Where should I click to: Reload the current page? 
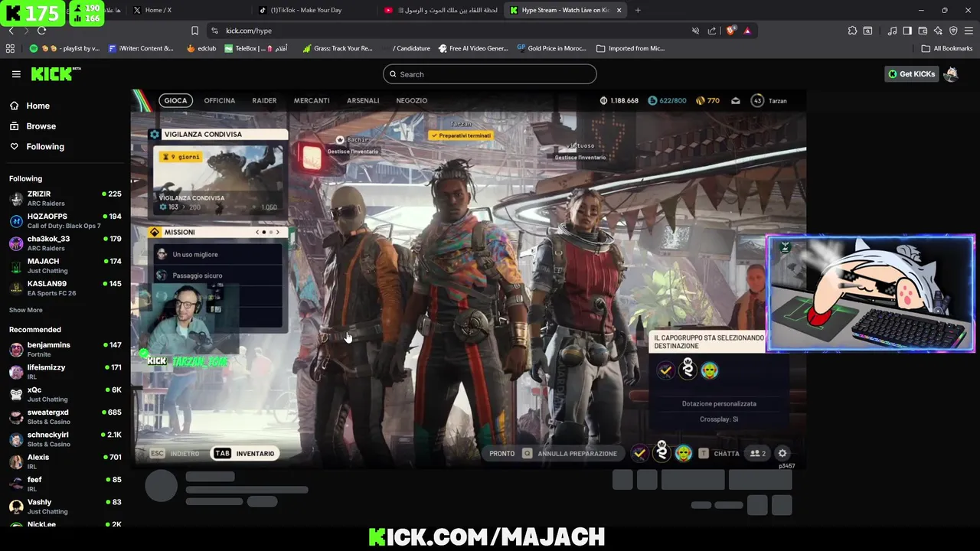click(41, 31)
